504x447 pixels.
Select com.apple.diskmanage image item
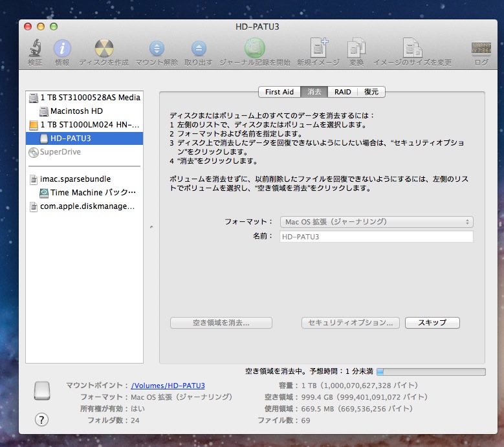(85, 206)
